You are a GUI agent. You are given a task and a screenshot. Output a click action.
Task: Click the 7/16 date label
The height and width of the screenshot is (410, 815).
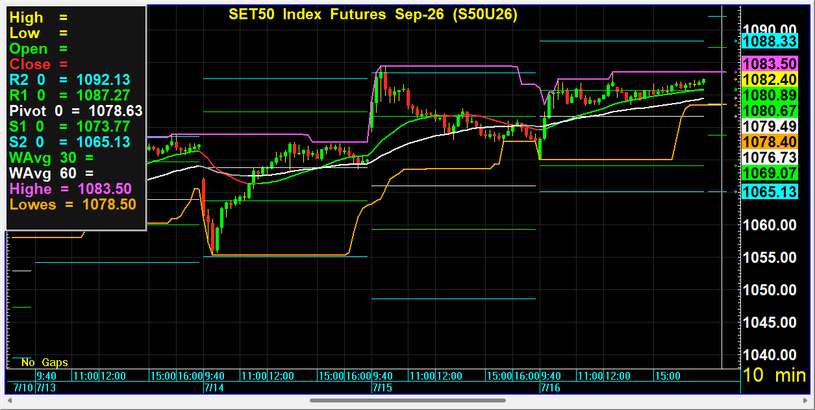pos(551,388)
